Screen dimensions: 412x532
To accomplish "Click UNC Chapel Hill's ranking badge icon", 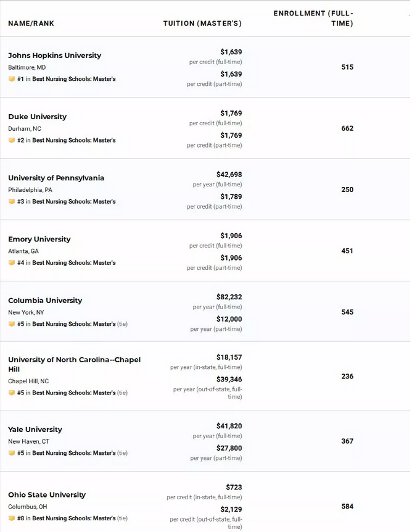I will [x=12, y=393].
